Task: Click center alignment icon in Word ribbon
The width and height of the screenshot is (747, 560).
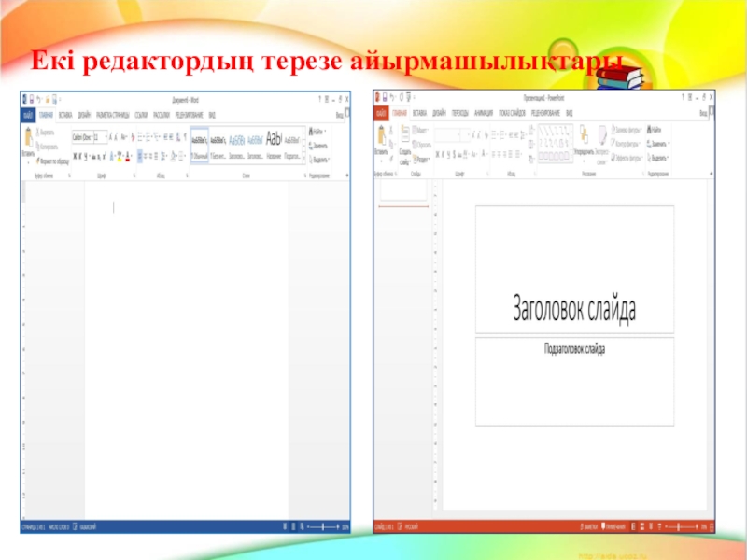Action: [x=146, y=156]
